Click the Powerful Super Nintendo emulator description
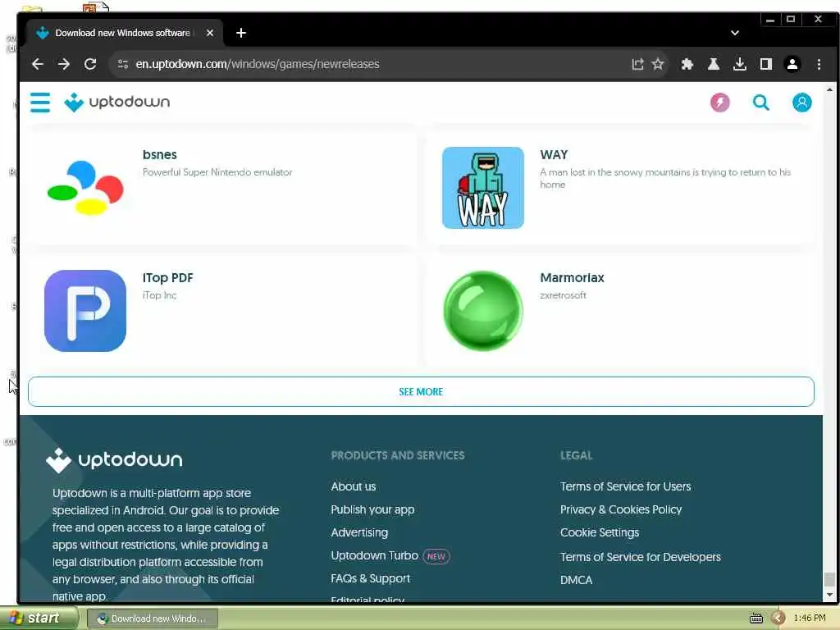The height and width of the screenshot is (630, 840). coord(217,172)
